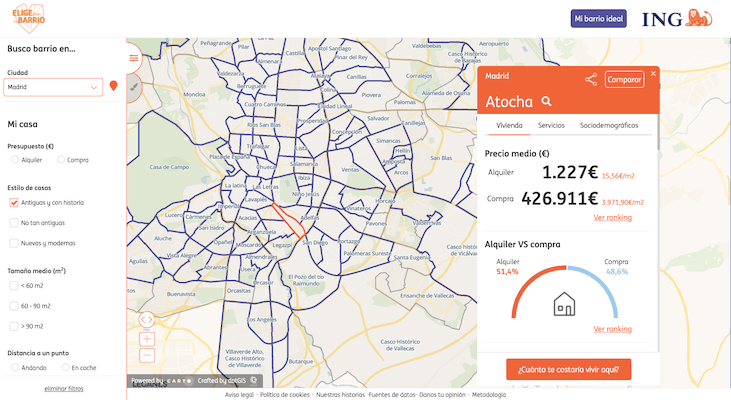Select En coche distance radio button
This screenshot has width=731, height=400.
(x=65, y=367)
